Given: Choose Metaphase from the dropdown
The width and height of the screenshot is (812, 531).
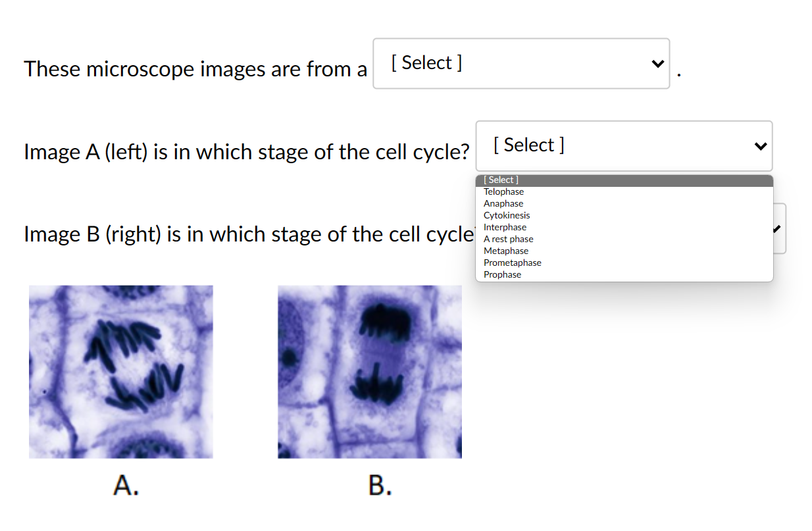Looking at the screenshot, I should pyautogui.click(x=505, y=251).
